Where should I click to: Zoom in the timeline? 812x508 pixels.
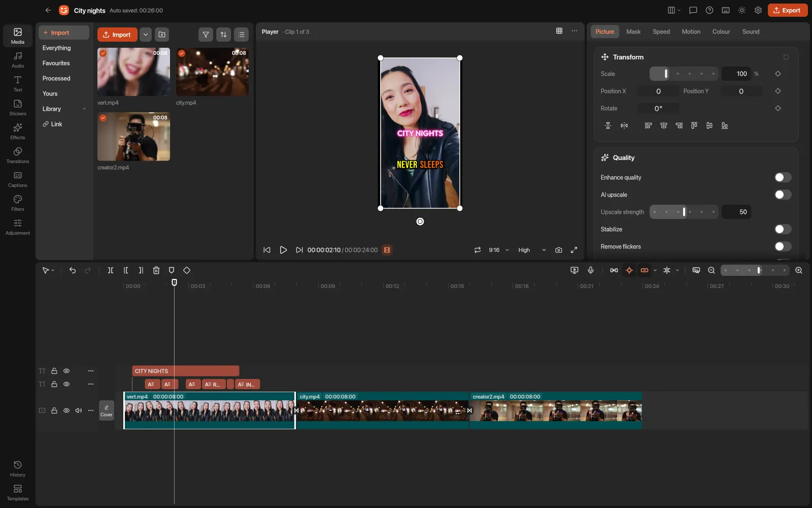pos(799,270)
